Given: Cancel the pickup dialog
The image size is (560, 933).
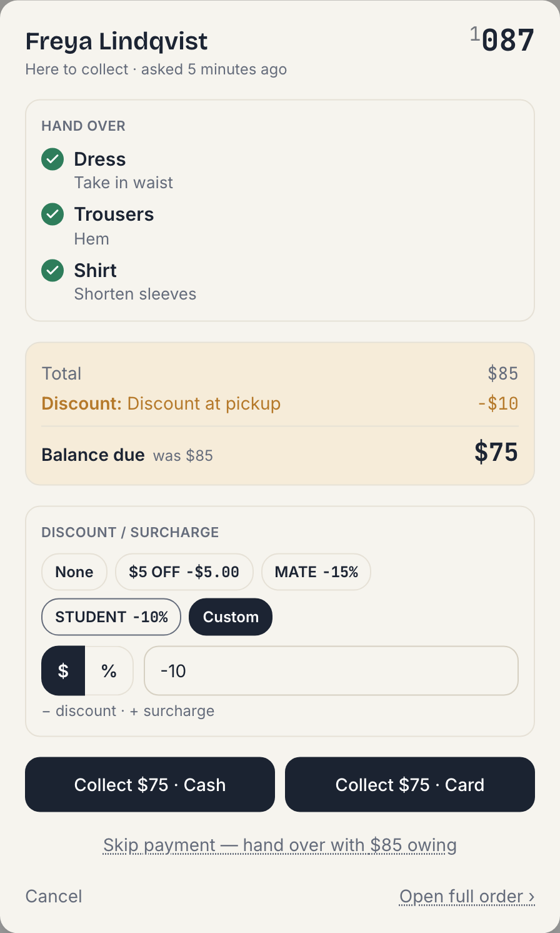Looking at the screenshot, I should (x=54, y=896).
